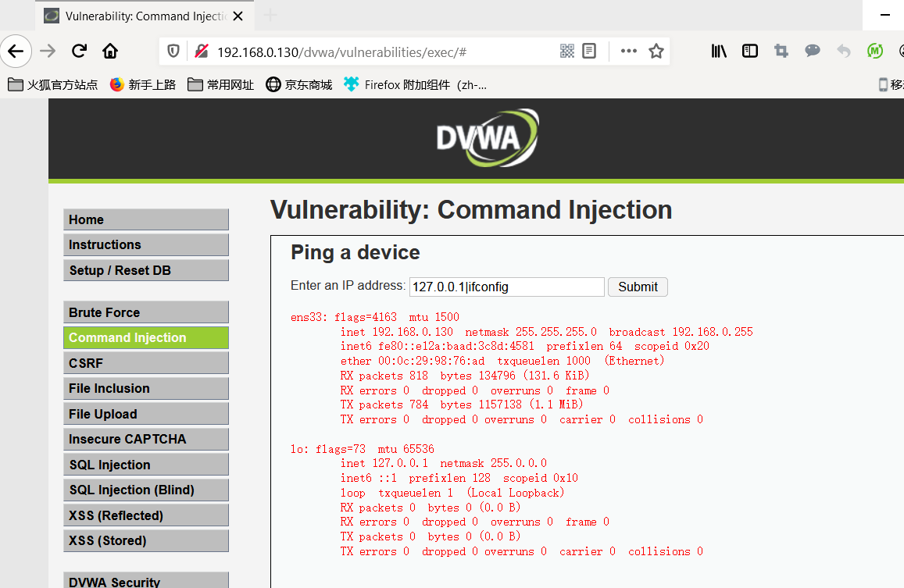Viewport: 904px width, 588px height.
Task: Click the Submit button
Action: click(638, 287)
